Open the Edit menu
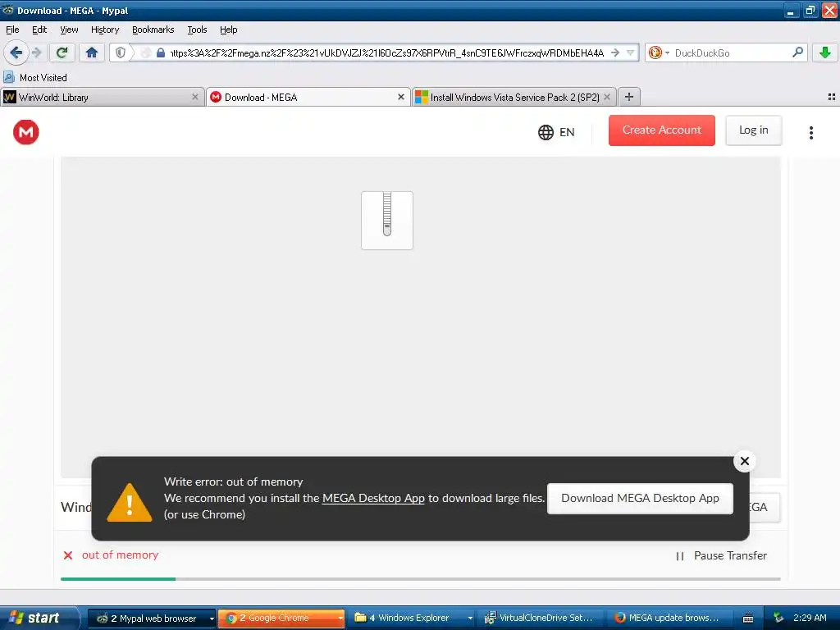840x630 pixels. [39, 30]
